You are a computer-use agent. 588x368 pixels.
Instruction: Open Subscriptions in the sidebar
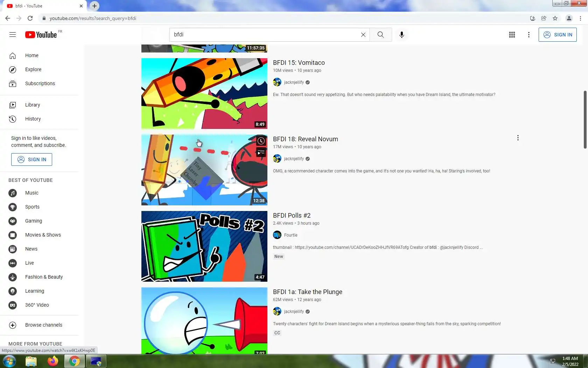click(39, 83)
